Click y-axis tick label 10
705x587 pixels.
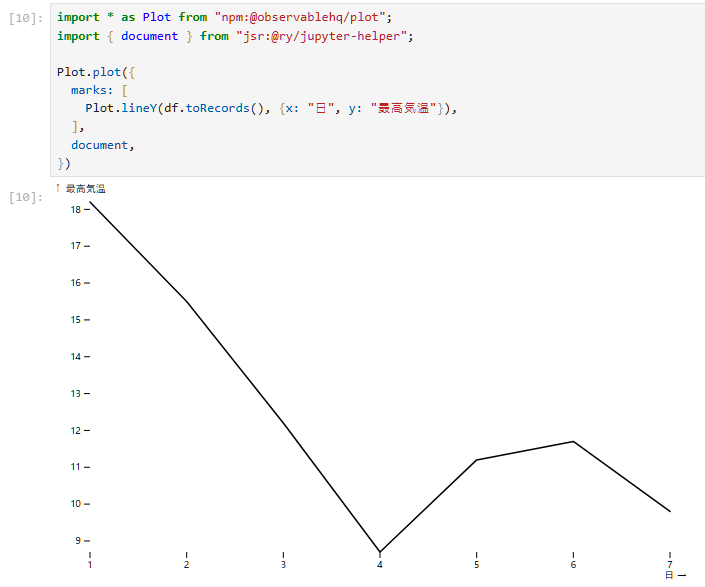[x=76, y=504]
